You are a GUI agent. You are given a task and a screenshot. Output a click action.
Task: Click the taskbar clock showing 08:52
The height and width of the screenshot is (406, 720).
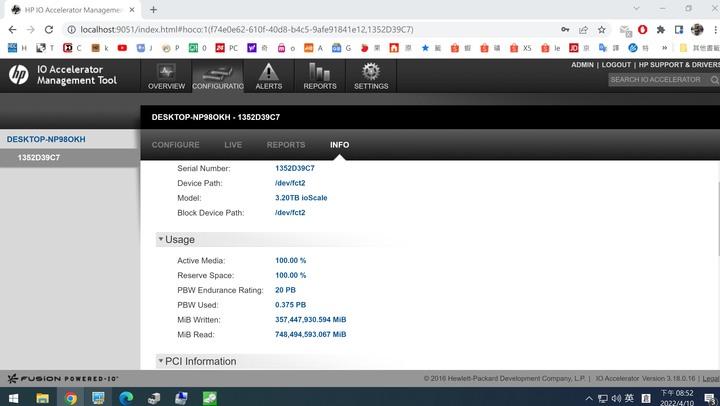click(x=677, y=398)
